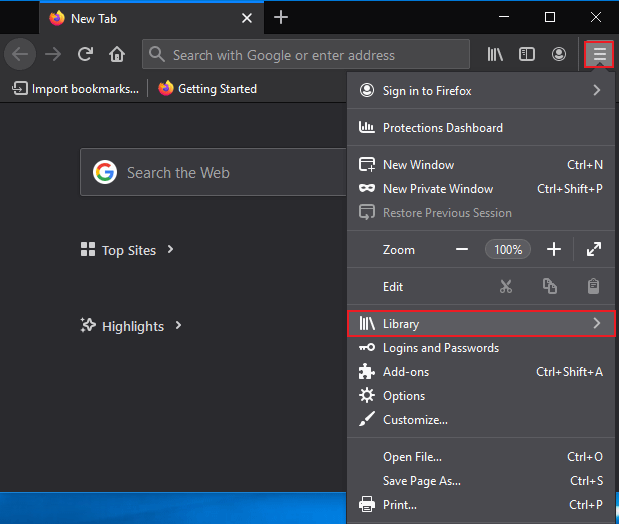Click the Firefox icon on Getting Started
Viewport: 619px width, 524px height.
[x=166, y=88]
